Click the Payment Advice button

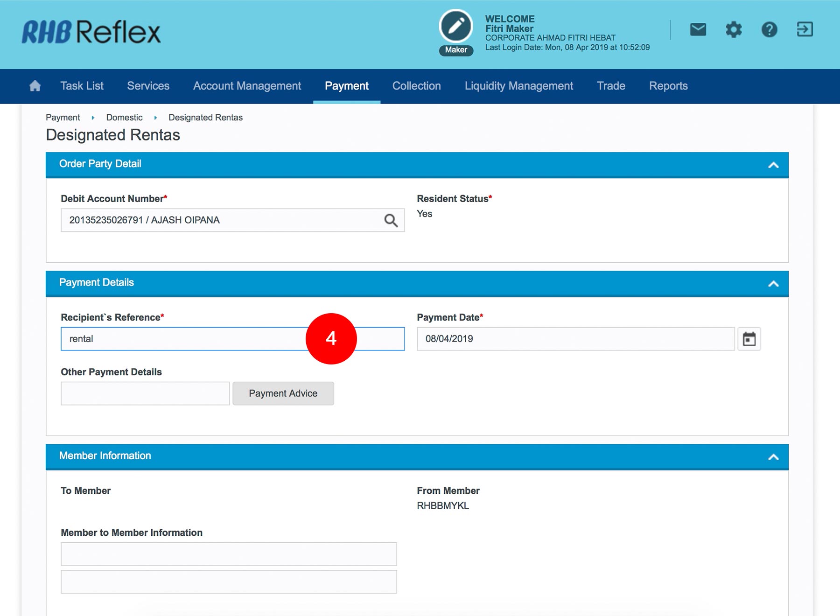(x=283, y=393)
